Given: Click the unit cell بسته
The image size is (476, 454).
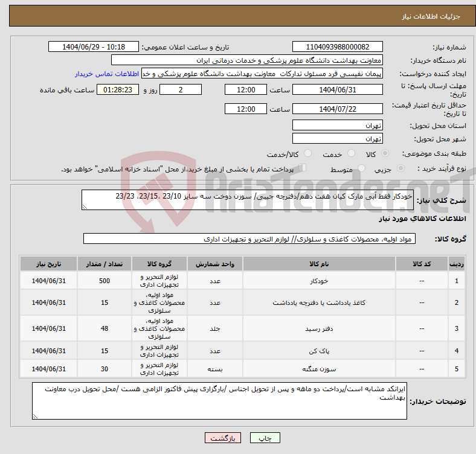Looking at the screenshot, I should 215,369.
